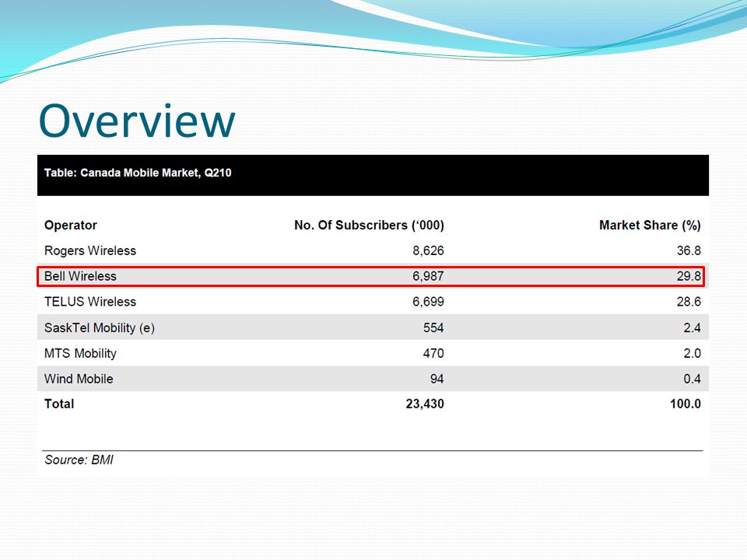This screenshot has width=747, height=560.
Task: Click the subscriber value "554"
Action: click(x=433, y=328)
